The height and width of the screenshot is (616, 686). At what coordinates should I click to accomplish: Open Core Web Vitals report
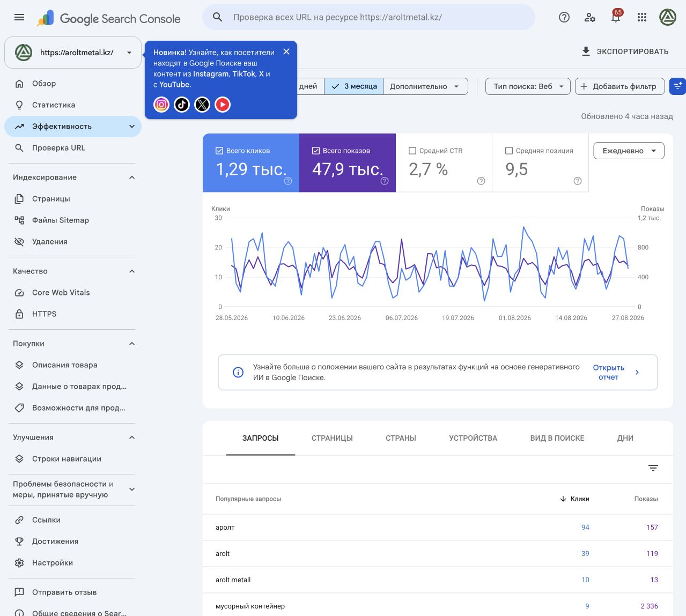pyautogui.click(x=73, y=293)
